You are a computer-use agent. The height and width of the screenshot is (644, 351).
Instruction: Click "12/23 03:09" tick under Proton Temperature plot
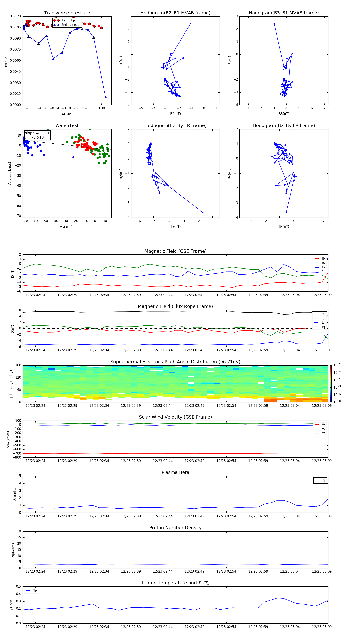click(x=322, y=627)
